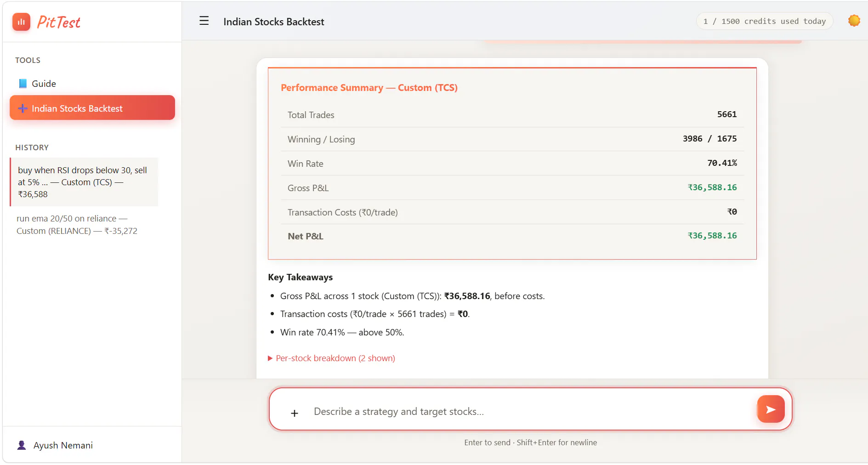Select the Win Rate 70.41% value
The image size is (868, 465).
pyautogui.click(x=722, y=163)
